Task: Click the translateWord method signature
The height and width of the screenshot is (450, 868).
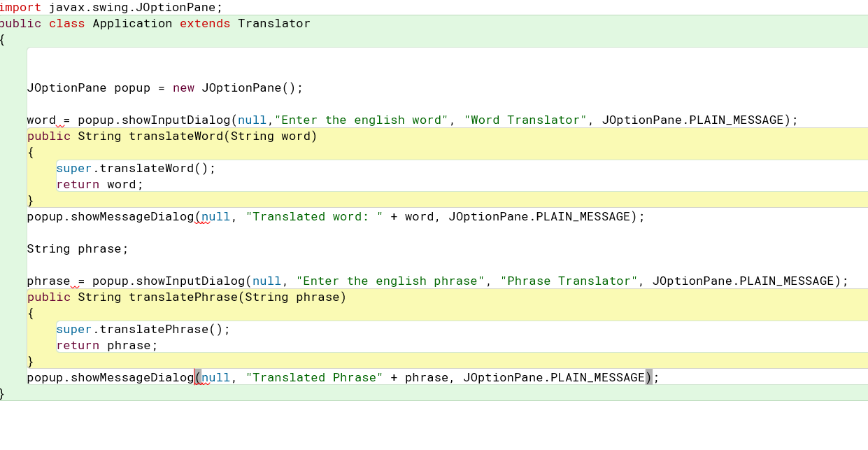Action: coord(171,136)
